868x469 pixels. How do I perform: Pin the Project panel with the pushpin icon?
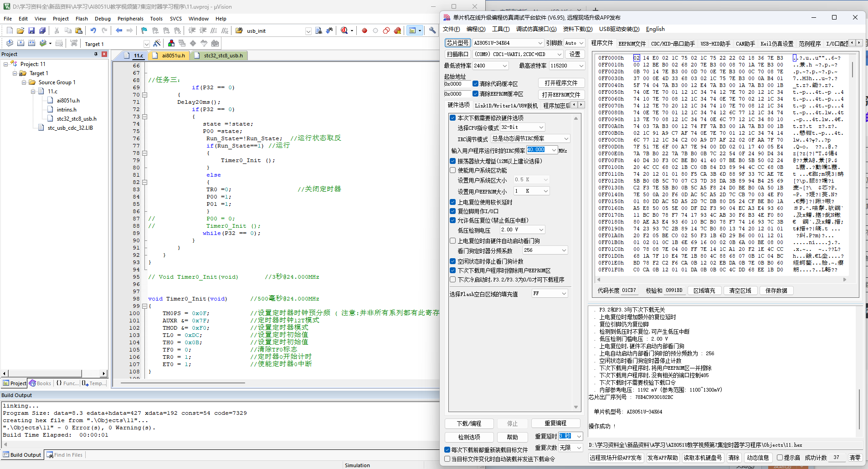coord(96,54)
